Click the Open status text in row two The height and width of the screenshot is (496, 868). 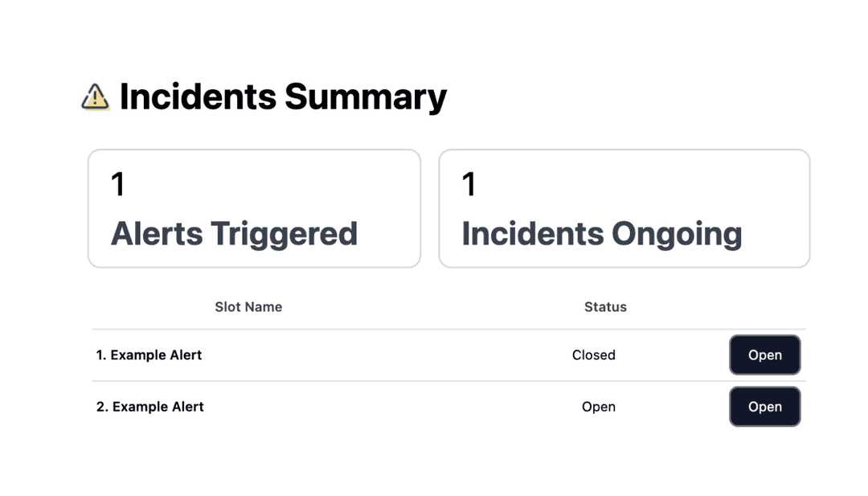599,406
